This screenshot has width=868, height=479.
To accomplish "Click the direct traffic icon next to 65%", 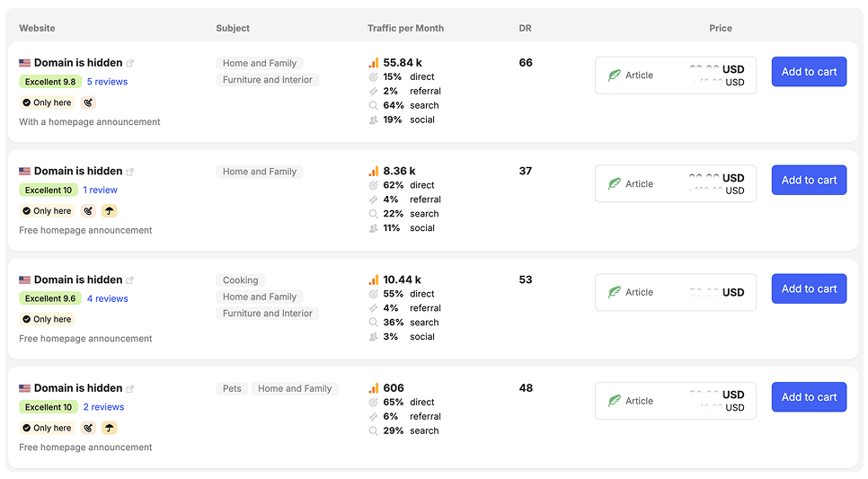I will pos(374,403).
